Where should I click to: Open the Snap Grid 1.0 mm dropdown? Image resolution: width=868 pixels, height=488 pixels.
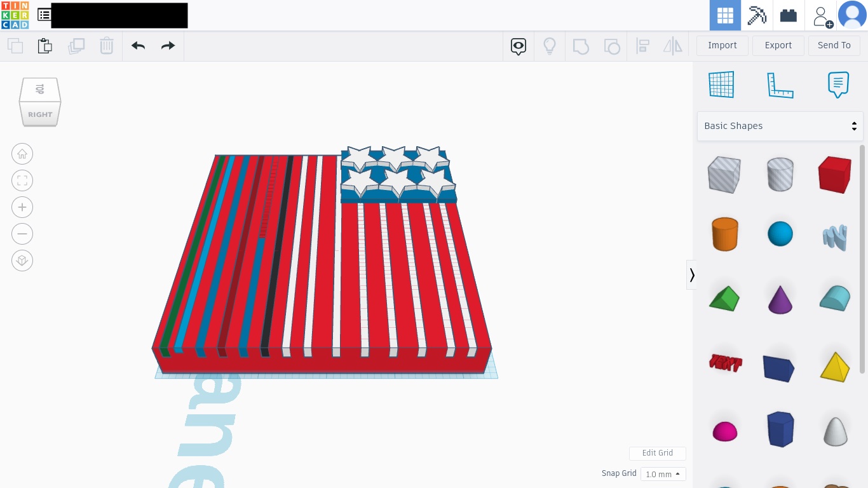663,474
